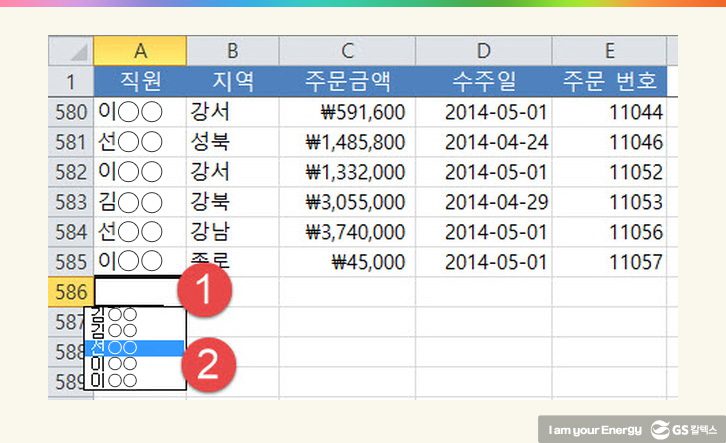This screenshot has height=443, width=726.
Task: Click the 직원 header cell
Action: 140,80
